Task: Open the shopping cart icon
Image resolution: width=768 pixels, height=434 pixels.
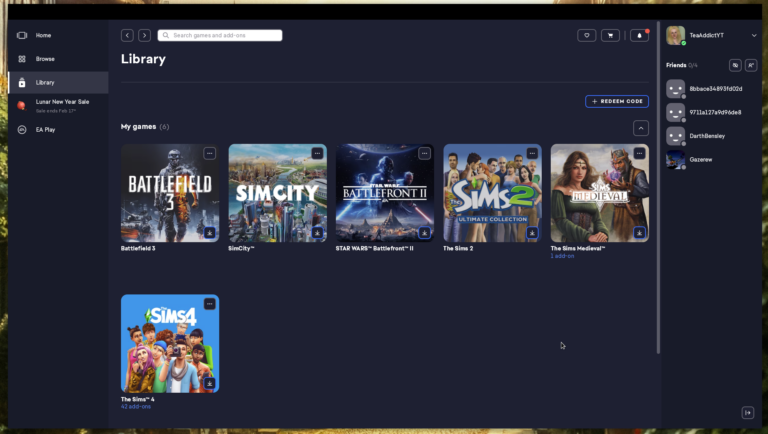Action: [610, 35]
